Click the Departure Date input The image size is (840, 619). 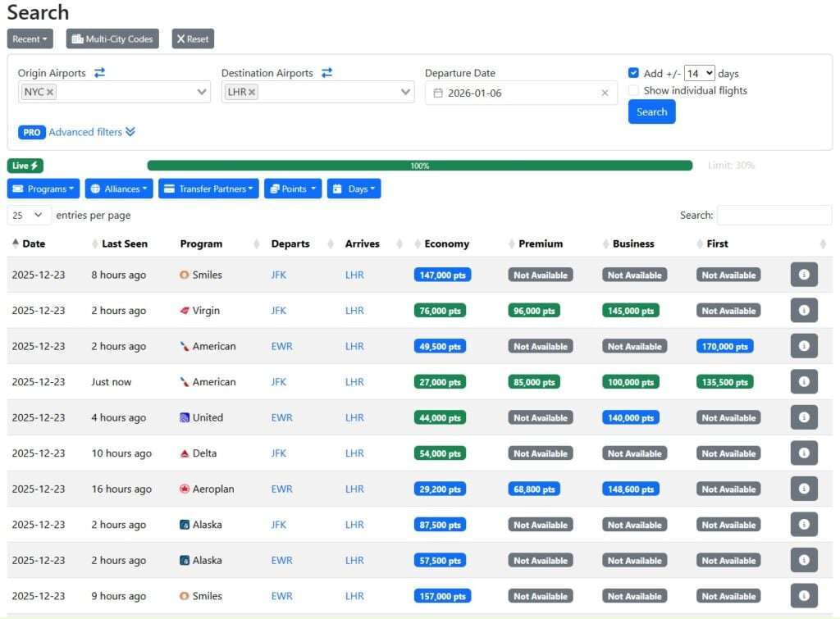521,93
